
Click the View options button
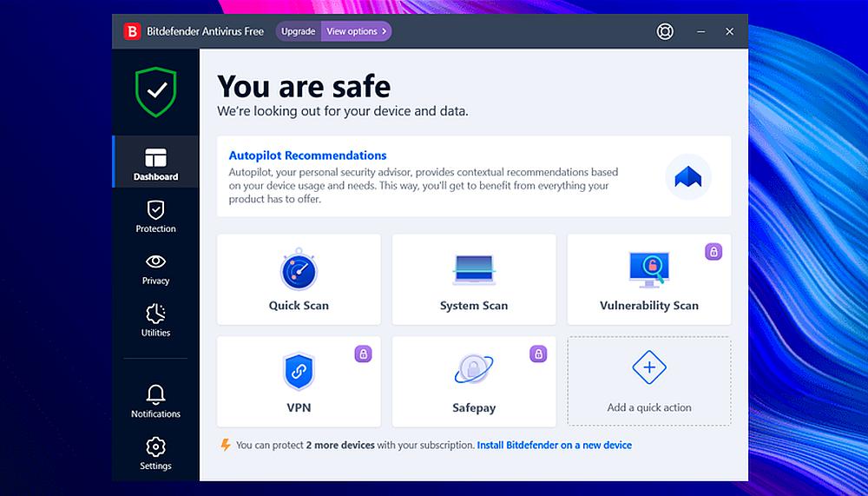357,31
